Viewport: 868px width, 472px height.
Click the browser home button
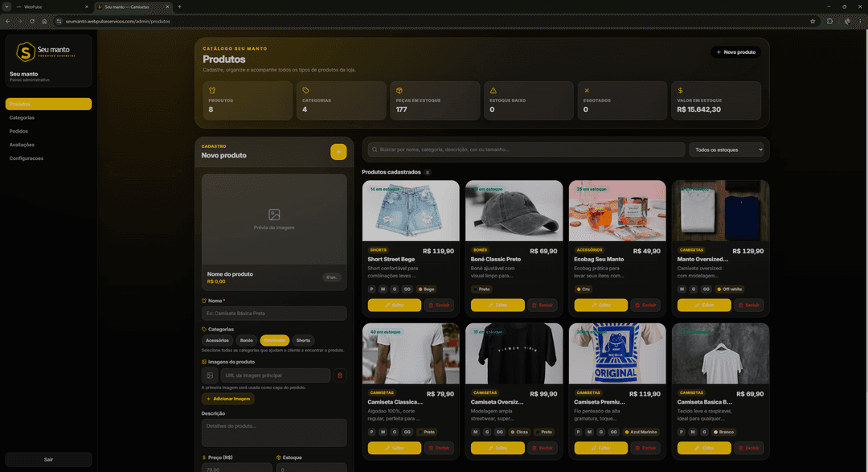44,21
